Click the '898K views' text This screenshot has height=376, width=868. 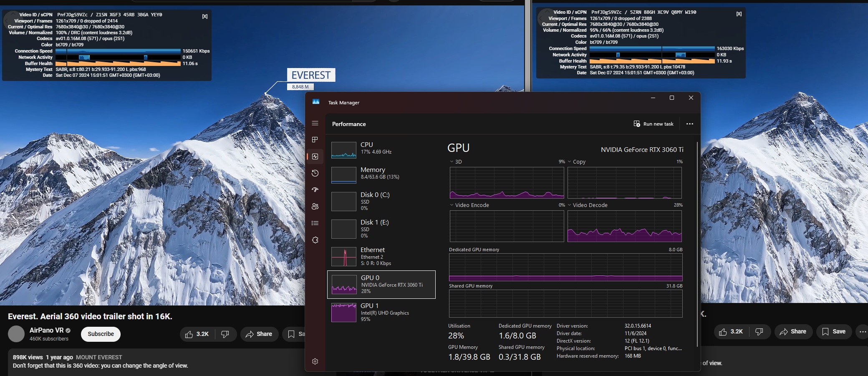pyautogui.click(x=28, y=357)
